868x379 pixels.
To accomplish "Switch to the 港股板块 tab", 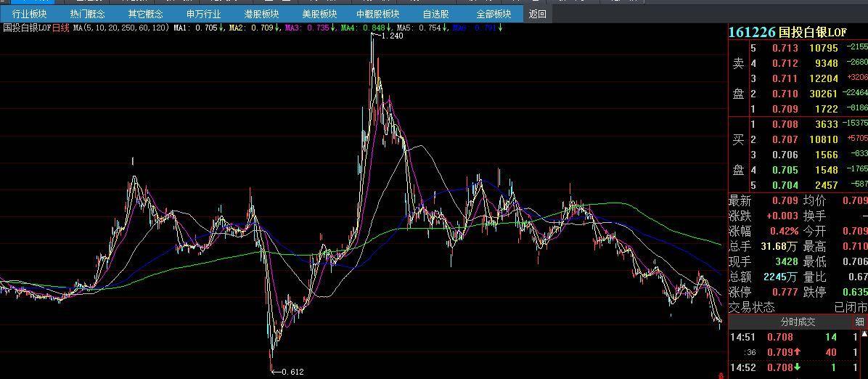I will pyautogui.click(x=261, y=15).
